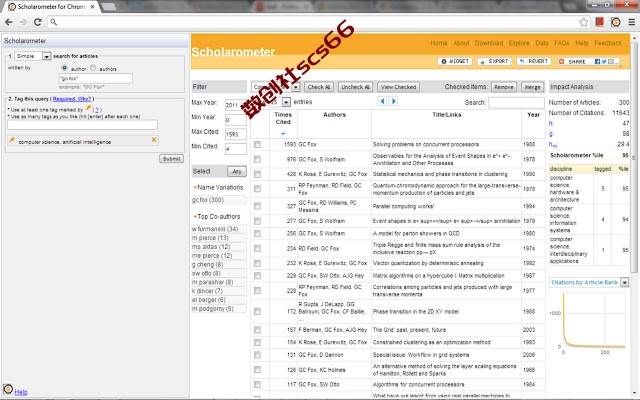Share on Twitter bird icon
This screenshot has width=640, height=400.
click(604, 62)
